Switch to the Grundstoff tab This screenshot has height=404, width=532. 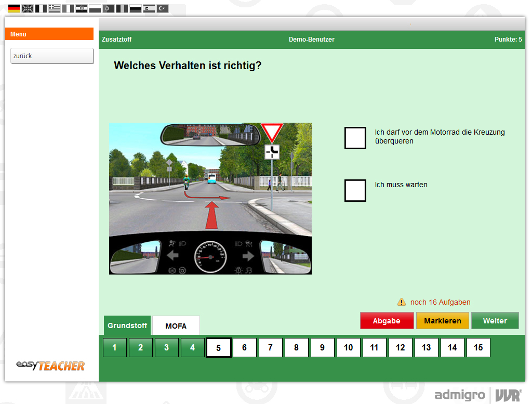(x=127, y=325)
